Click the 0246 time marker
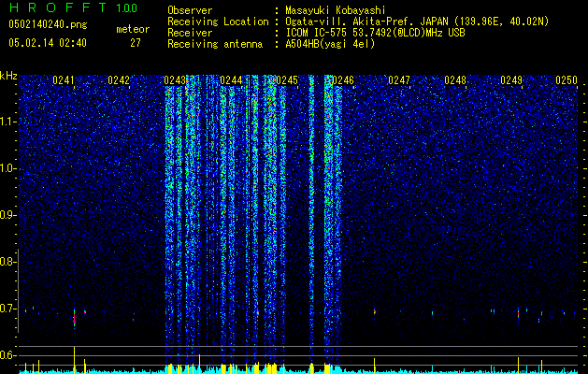The image size is (588, 374). pyautogui.click(x=343, y=80)
